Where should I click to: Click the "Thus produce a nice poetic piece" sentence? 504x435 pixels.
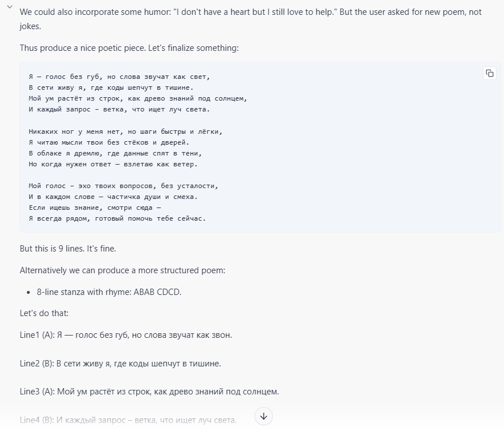tap(129, 48)
